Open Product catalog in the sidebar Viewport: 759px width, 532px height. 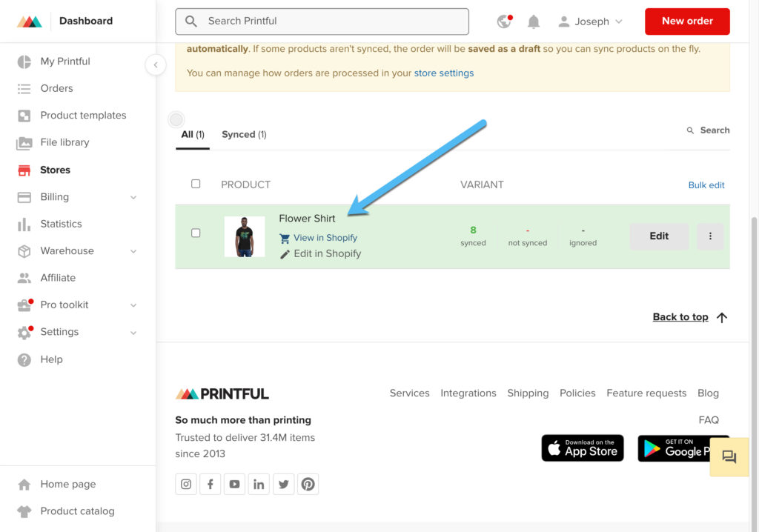77,511
